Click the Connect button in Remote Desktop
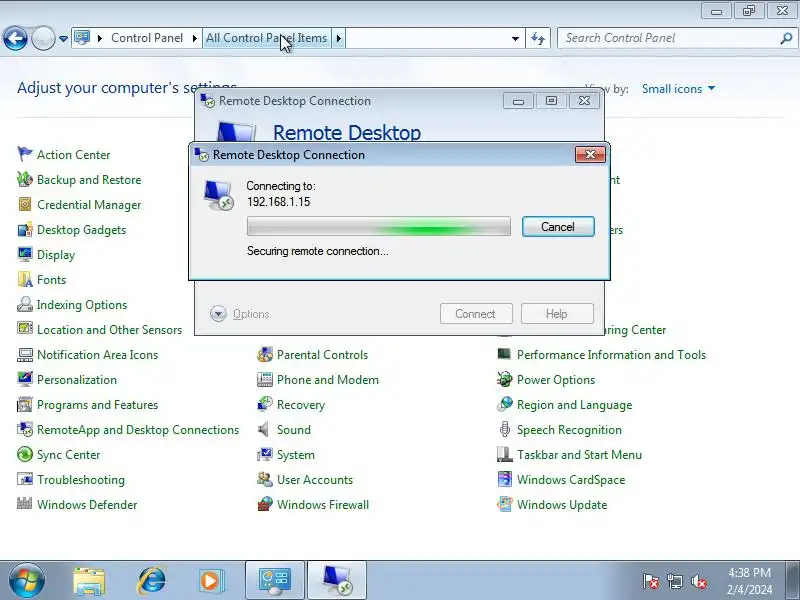Screen dimensions: 800x600 (x=476, y=313)
